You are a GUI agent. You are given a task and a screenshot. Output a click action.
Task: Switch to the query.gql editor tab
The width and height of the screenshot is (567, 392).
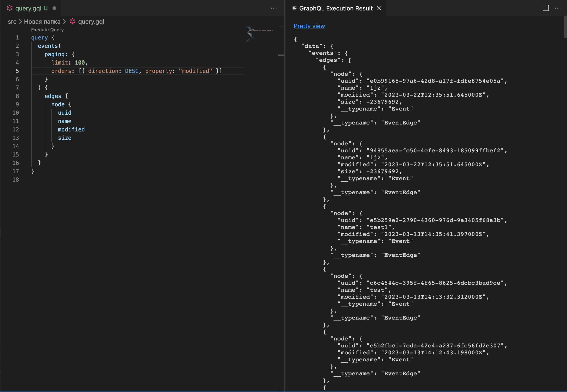pos(29,8)
